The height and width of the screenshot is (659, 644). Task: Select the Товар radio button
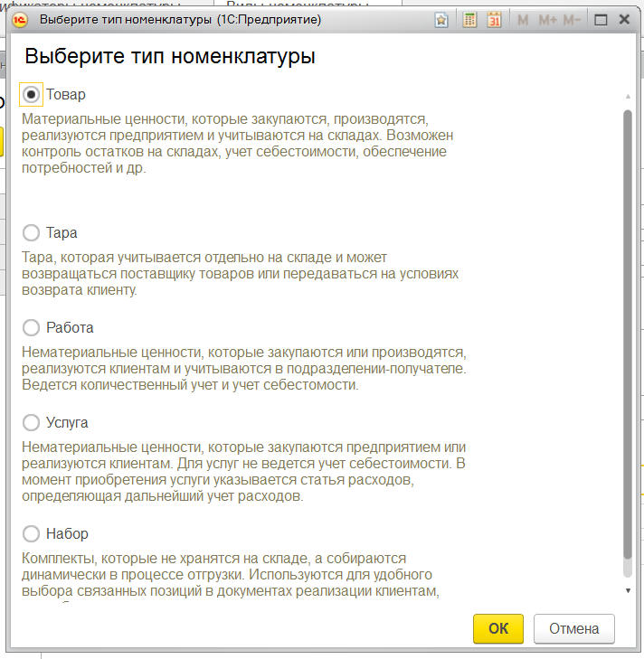(x=32, y=94)
